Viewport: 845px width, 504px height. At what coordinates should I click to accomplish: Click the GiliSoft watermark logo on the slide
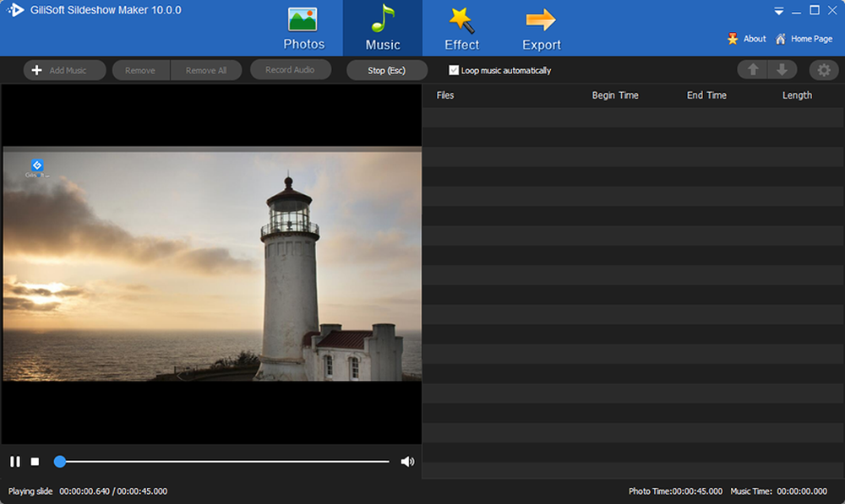pyautogui.click(x=35, y=166)
